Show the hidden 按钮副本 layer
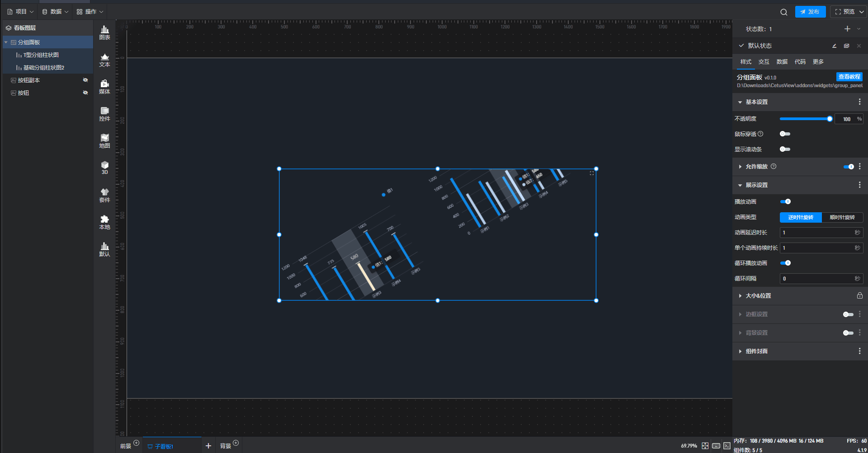The width and height of the screenshot is (868, 453). tap(85, 80)
